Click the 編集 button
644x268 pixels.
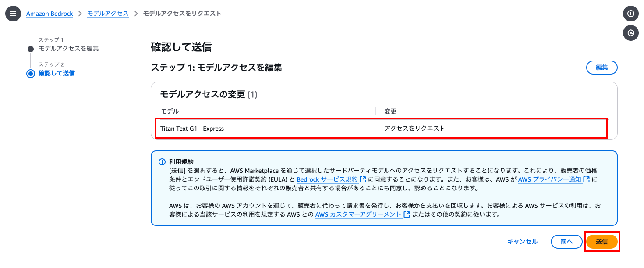point(602,68)
